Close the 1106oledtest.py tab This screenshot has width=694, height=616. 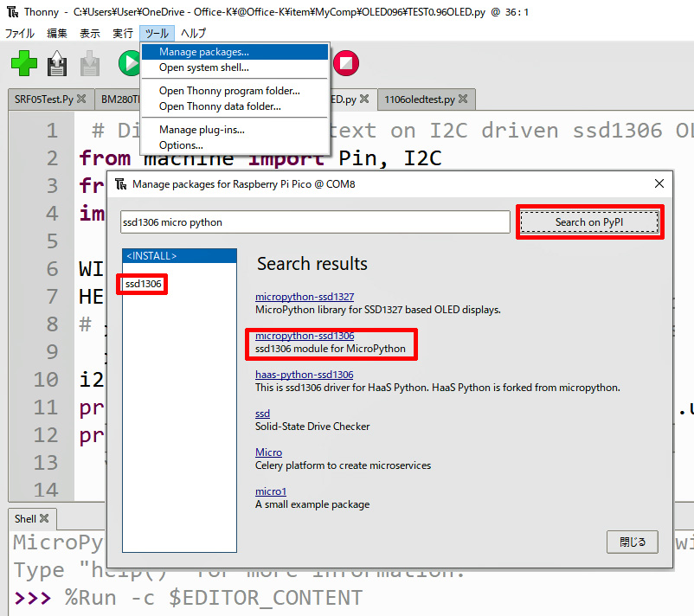click(463, 99)
